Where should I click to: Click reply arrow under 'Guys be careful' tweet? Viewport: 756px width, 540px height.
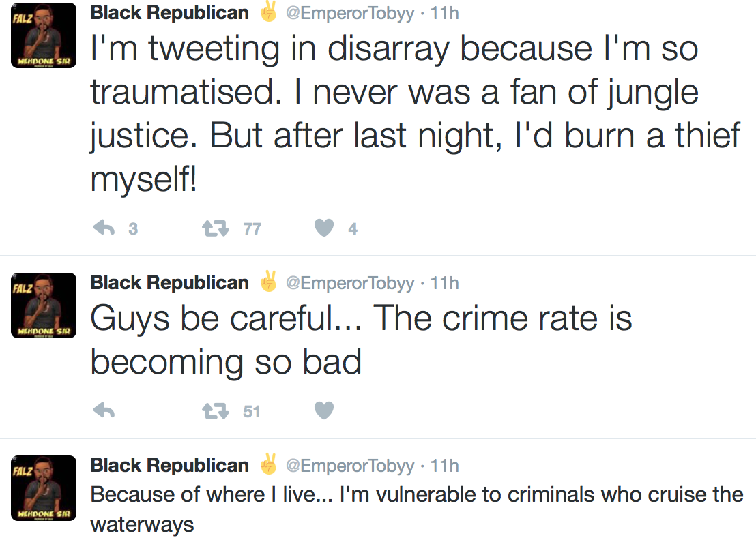tap(103, 410)
